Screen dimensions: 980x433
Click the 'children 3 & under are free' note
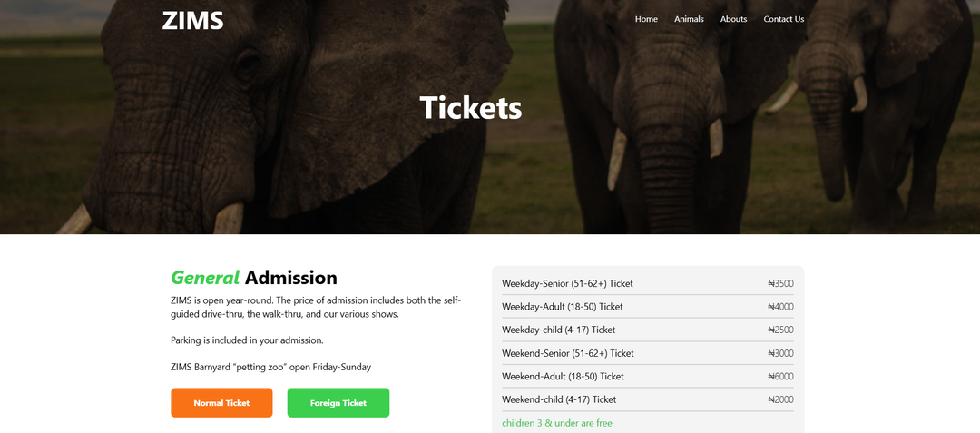click(557, 424)
